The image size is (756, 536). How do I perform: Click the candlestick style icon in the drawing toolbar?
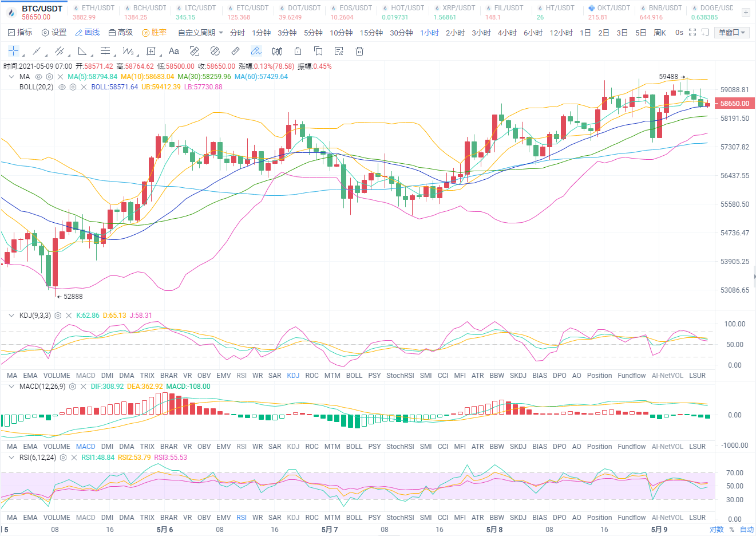tap(277, 51)
